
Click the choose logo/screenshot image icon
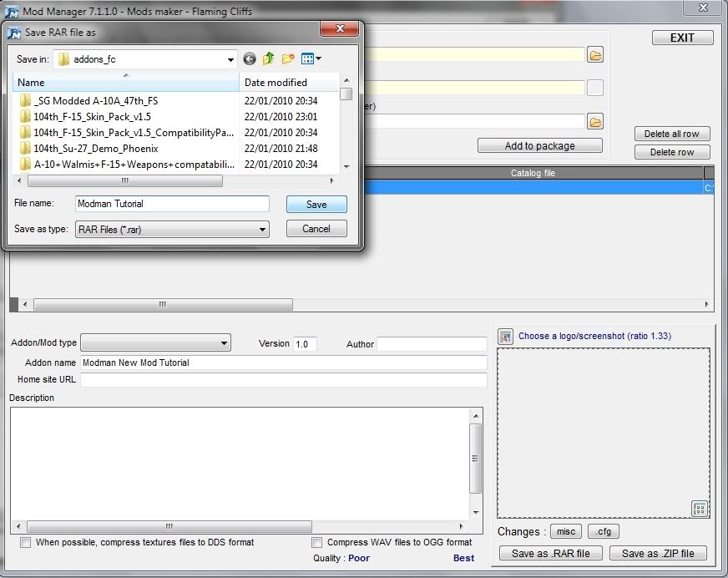505,337
